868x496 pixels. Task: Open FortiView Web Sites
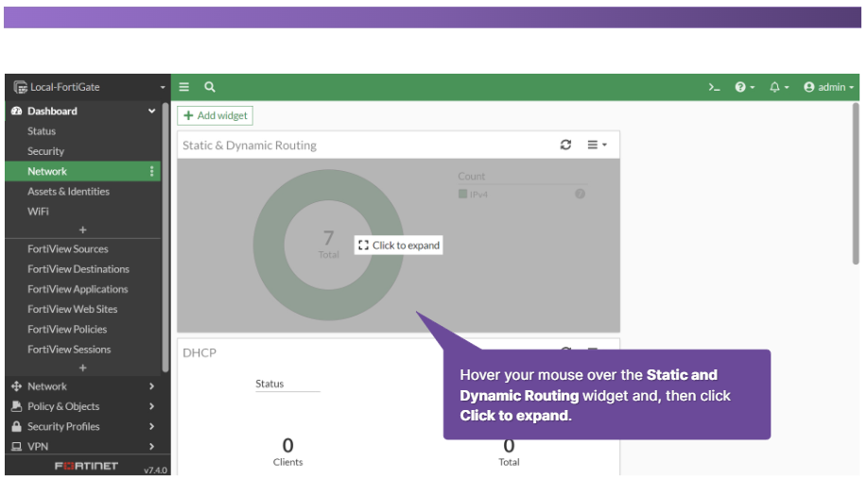click(73, 309)
